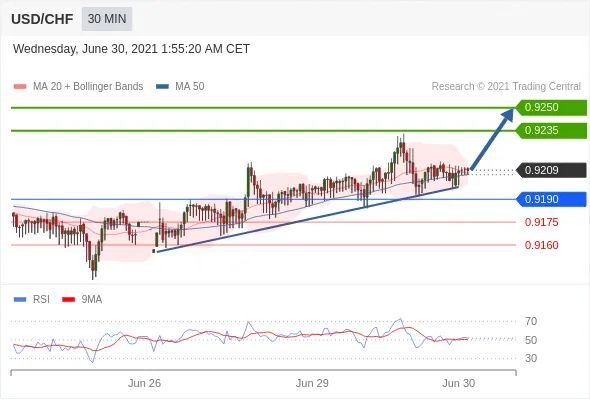Viewport: 590px width, 400px height.
Task: Click the blue MA 50 legend swatch
Action: click(163, 87)
